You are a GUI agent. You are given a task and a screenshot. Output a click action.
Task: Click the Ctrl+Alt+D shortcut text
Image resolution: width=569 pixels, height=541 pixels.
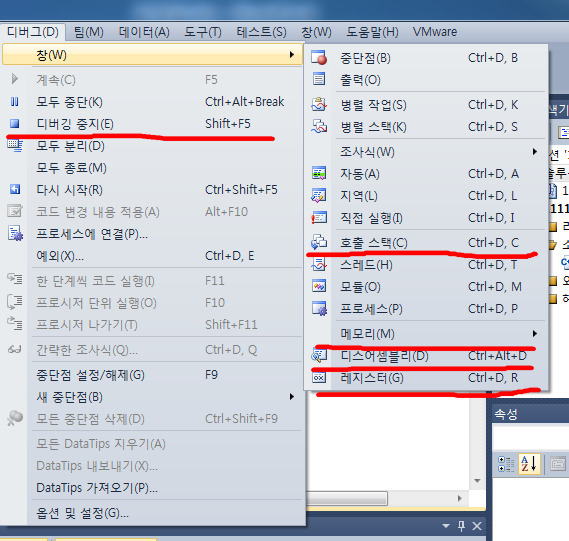point(497,356)
